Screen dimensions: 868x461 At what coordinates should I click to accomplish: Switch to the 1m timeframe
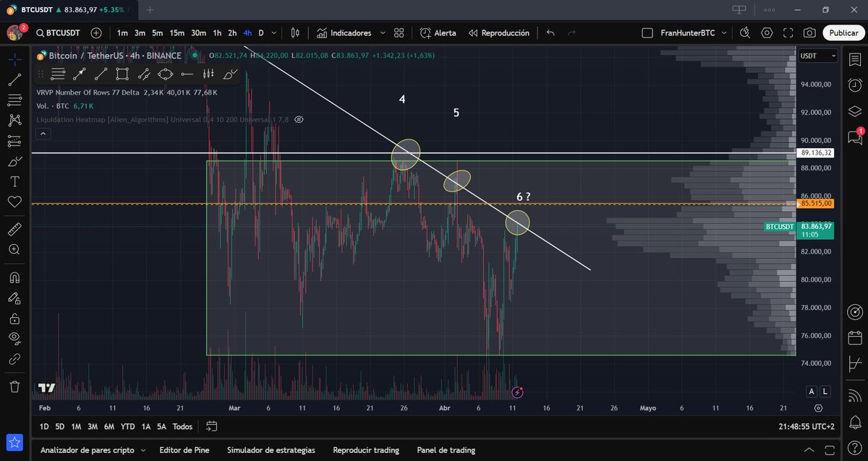(x=122, y=33)
